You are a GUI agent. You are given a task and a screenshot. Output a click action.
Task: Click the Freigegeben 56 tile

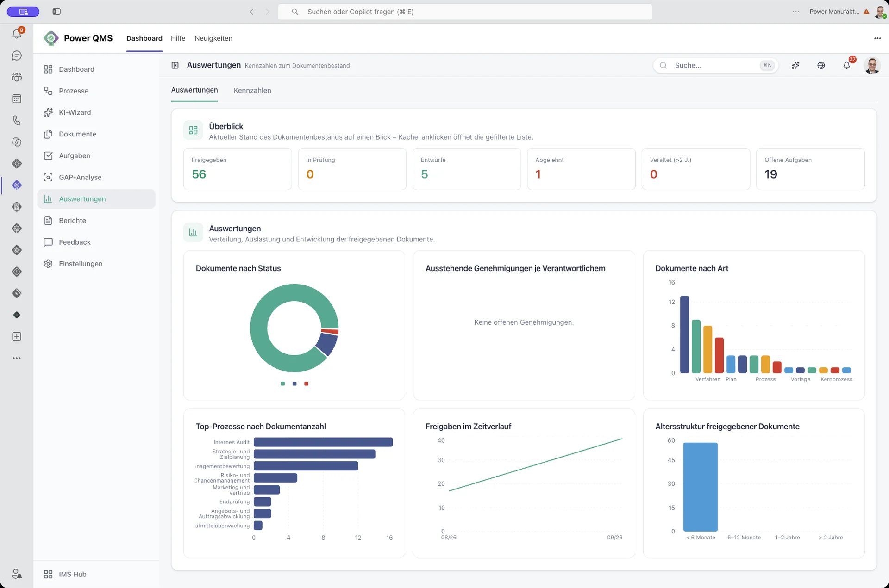(x=238, y=169)
